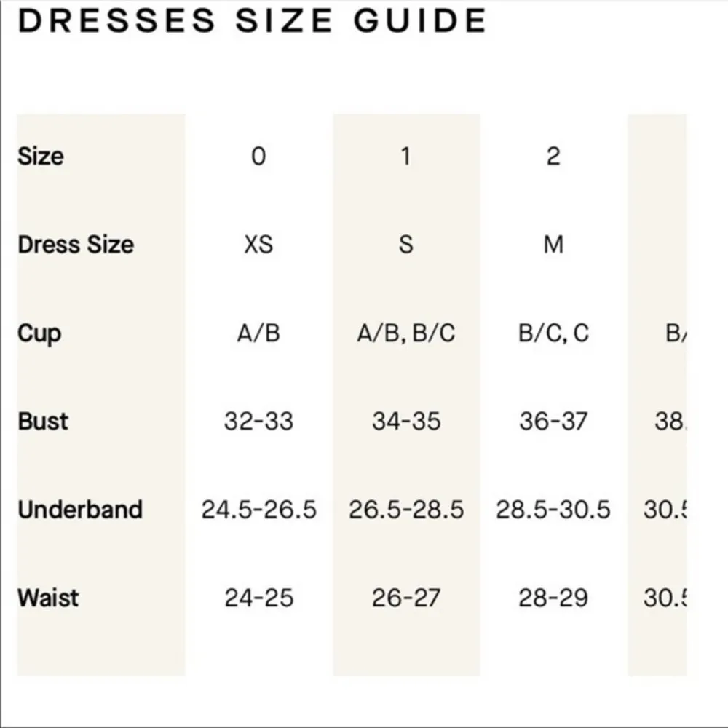
Task: Select the size 0 column header
Action: pos(258,156)
